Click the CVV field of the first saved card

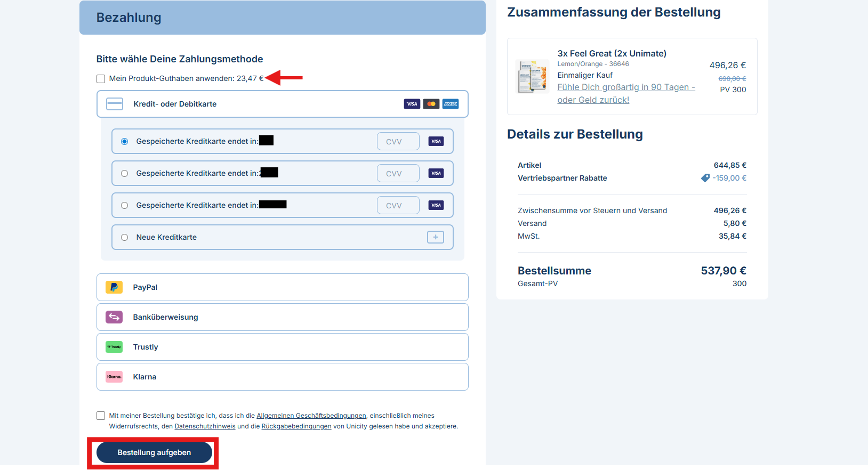tap(398, 141)
